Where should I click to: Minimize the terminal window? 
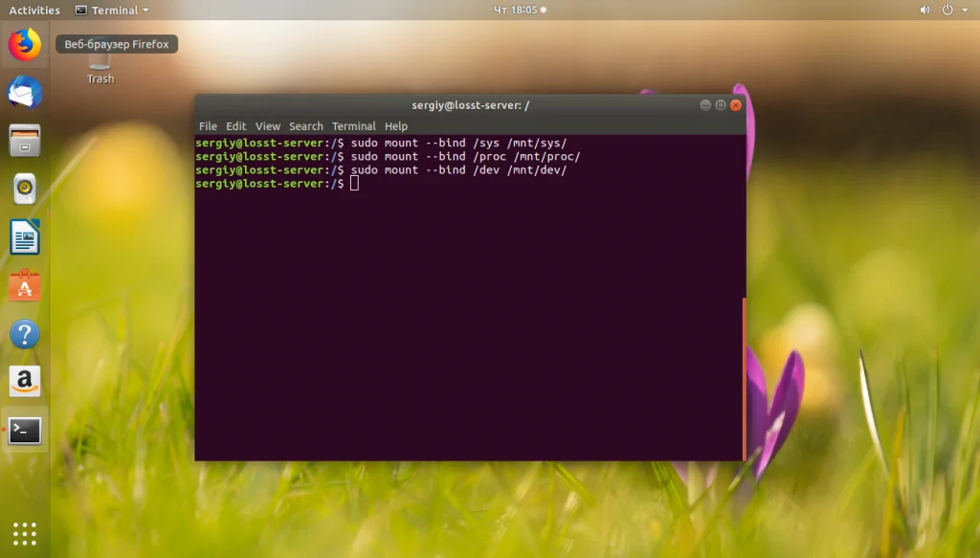705,105
